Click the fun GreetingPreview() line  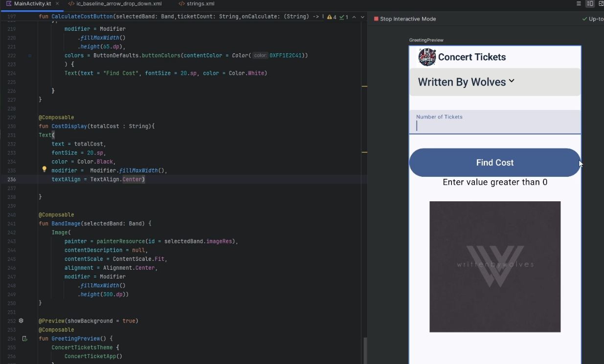point(76,339)
